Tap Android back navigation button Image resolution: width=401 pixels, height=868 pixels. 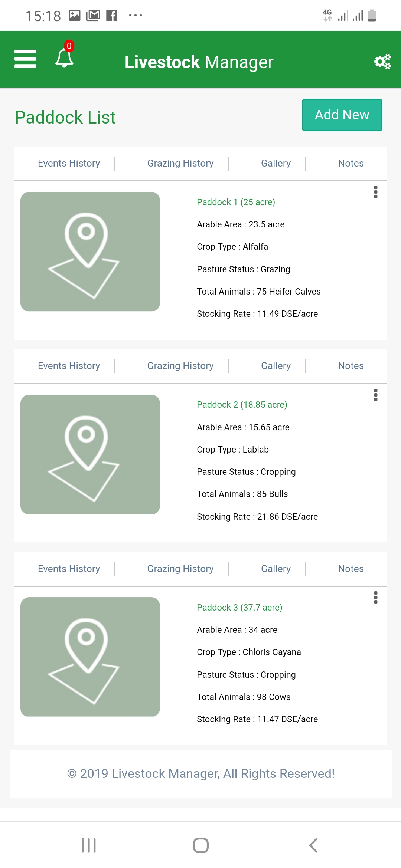(313, 845)
